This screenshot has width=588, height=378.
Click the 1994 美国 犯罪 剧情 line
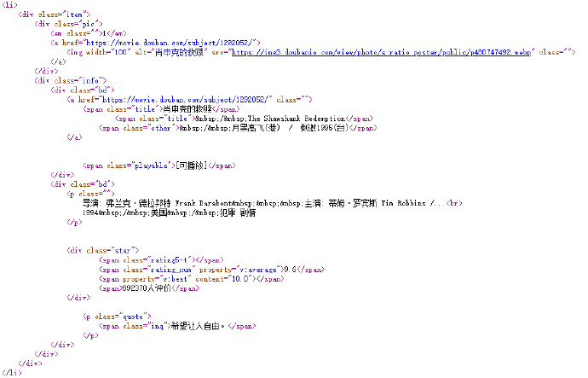[169, 212]
